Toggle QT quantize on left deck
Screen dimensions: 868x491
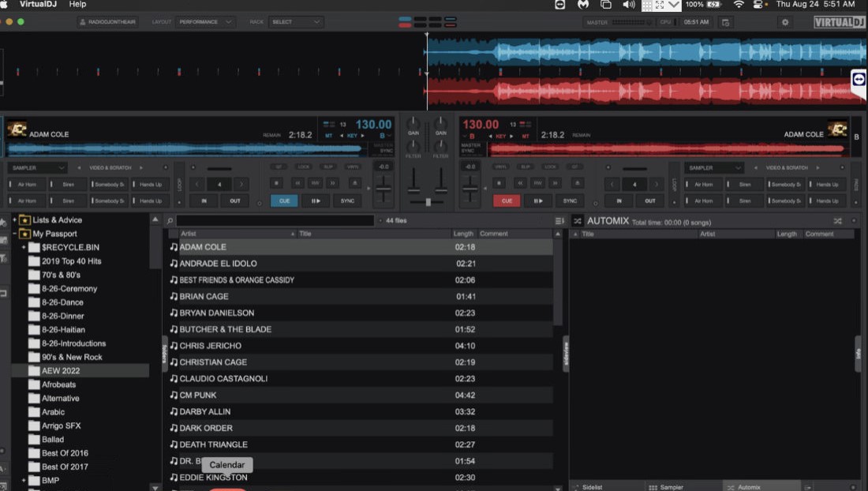pos(279,167)
